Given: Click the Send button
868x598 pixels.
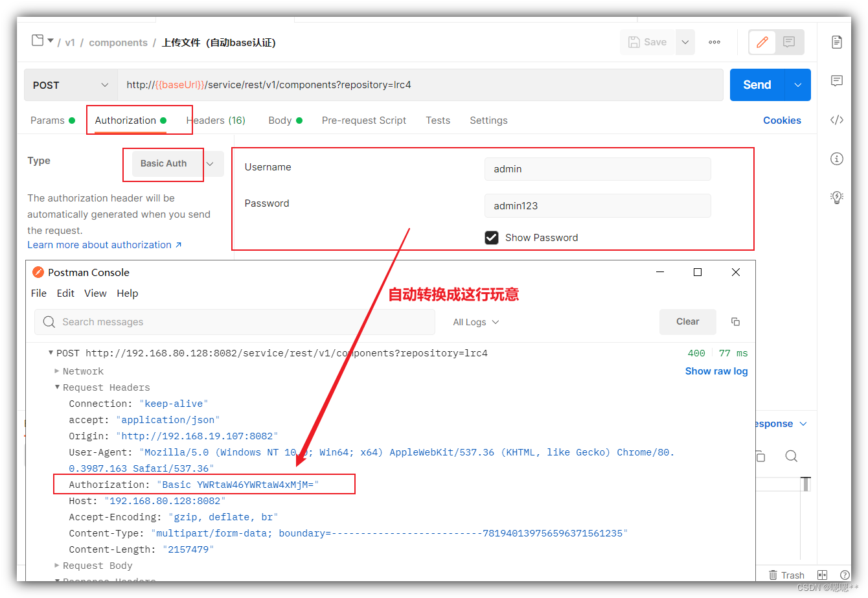Looking at the screenshot, I should [x=757, y=85].
